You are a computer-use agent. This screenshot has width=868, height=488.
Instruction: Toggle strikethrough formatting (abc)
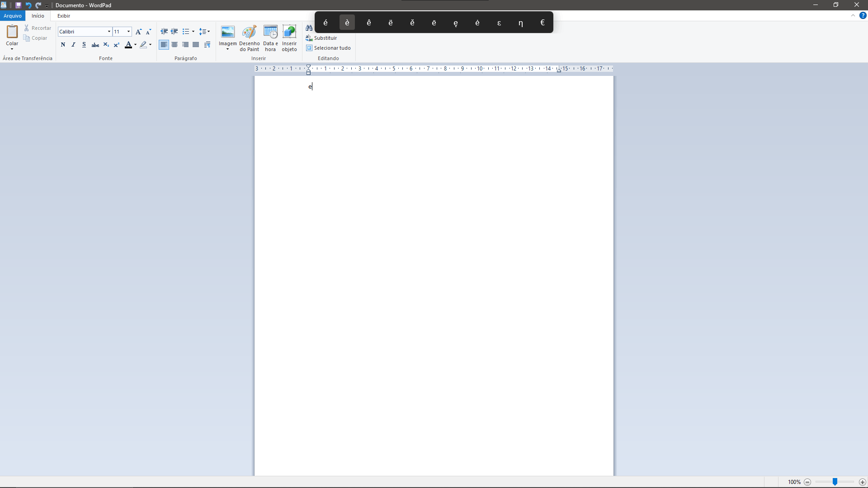coord(95,45)
